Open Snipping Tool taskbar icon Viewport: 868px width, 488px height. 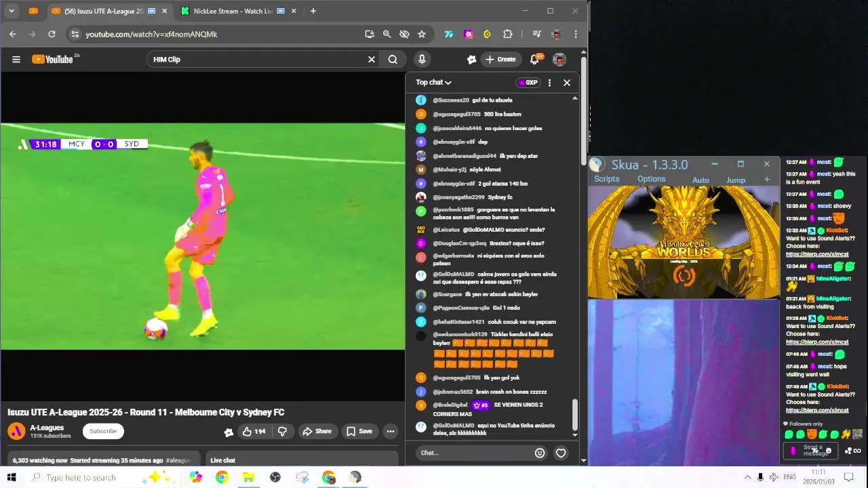pos(302,477)
